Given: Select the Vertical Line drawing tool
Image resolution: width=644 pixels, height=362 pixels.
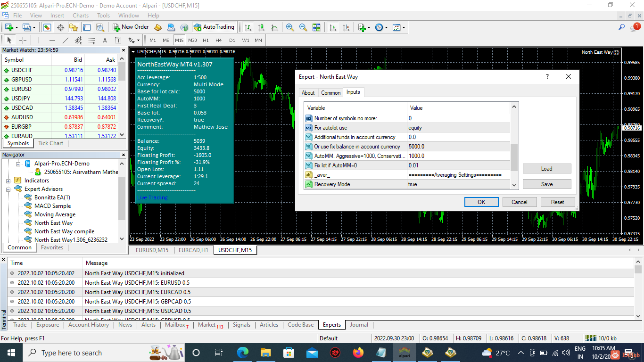Looking at the screenshot, I should pos(39,40).
